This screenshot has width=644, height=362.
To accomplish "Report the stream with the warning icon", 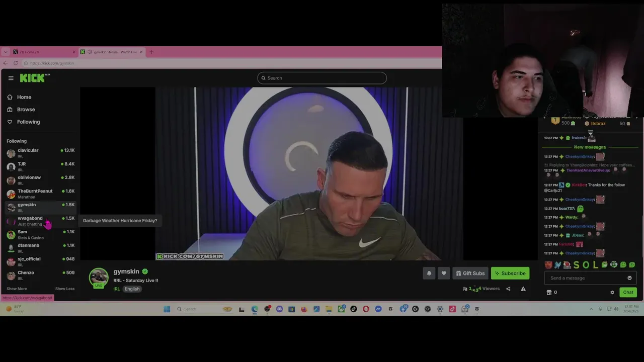I will [x=523, y=289].
